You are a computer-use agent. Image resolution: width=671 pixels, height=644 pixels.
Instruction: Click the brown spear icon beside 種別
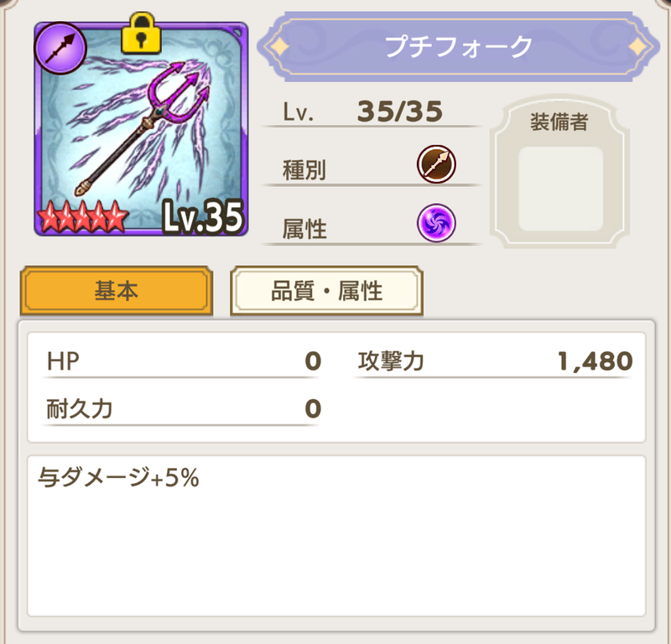pyautogui.click(x=436, y=164)
